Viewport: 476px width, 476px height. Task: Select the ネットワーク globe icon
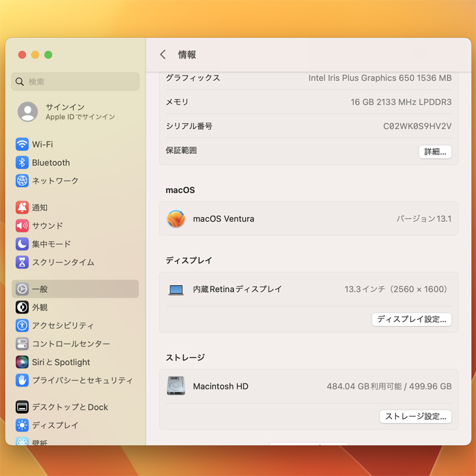pos(22,181)
